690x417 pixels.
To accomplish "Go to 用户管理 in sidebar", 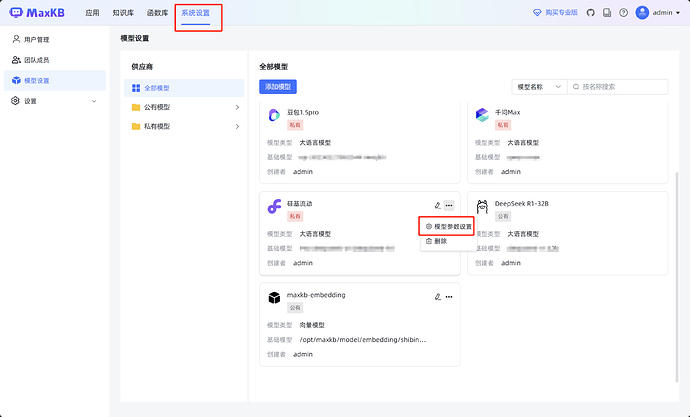I will coord(55,40).
